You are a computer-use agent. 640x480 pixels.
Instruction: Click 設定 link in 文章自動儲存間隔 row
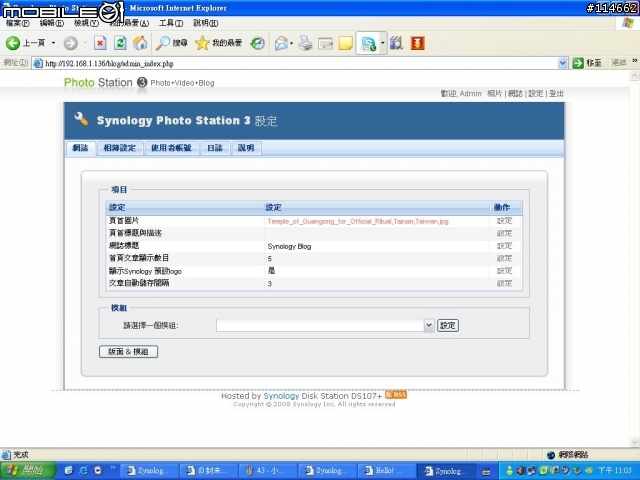pos(504,283)
